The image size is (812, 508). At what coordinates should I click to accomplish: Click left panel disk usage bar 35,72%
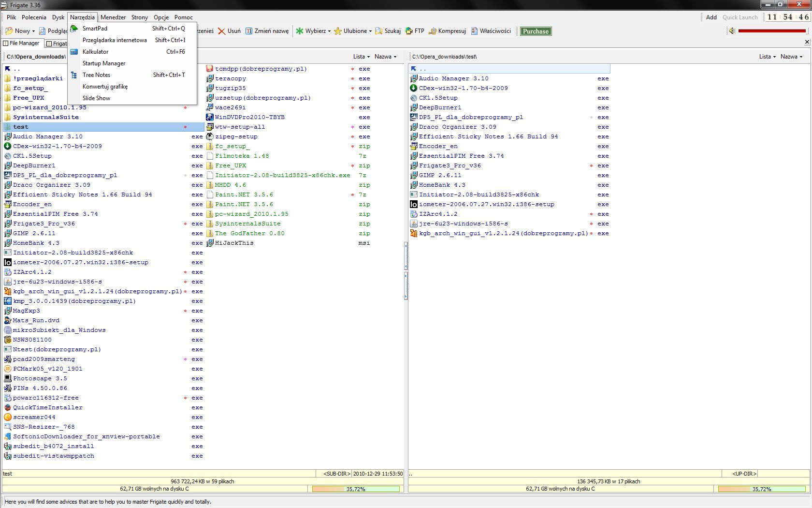[356, 489]
